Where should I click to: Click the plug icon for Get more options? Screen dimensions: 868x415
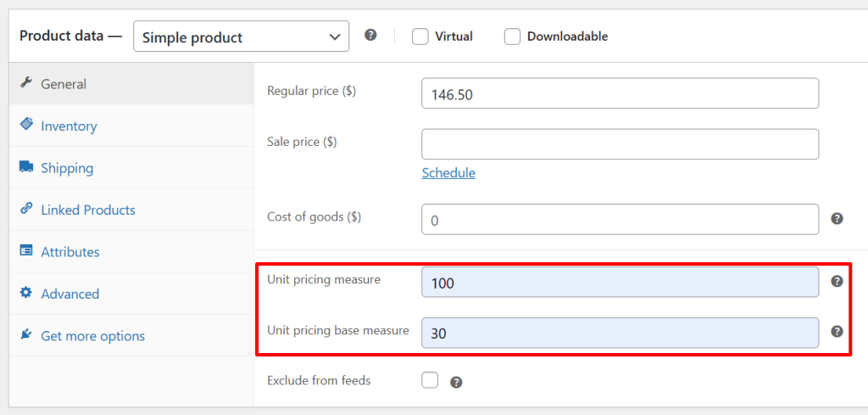tap(25, 334)
